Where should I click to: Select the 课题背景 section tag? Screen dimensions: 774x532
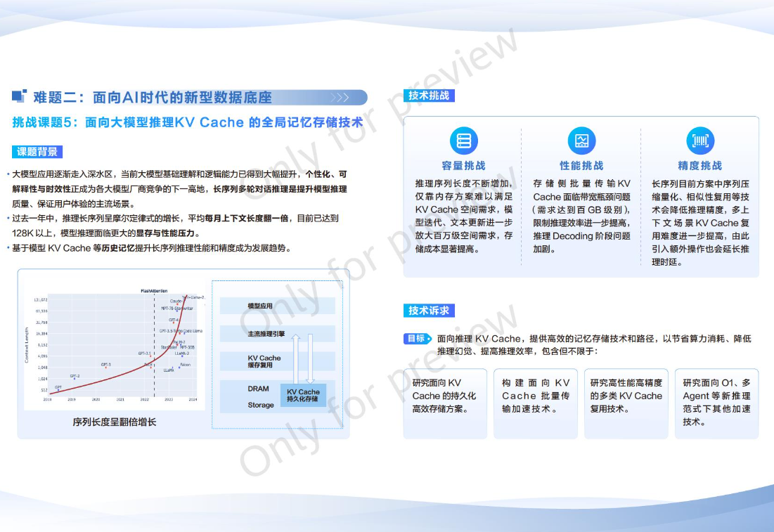coord(37,152)
